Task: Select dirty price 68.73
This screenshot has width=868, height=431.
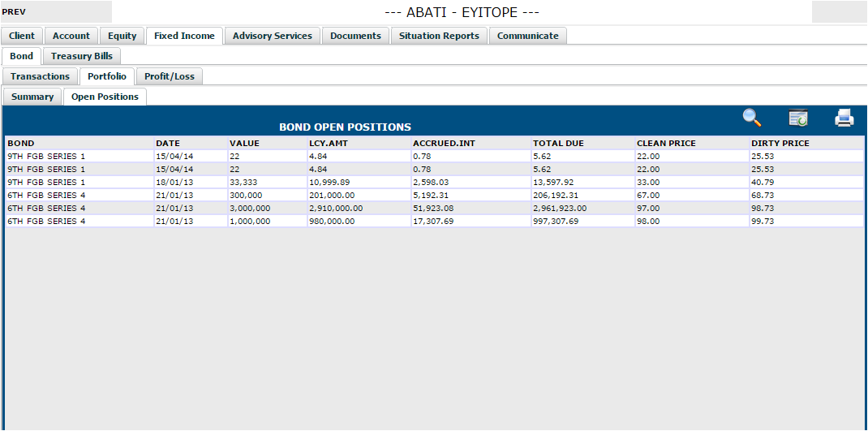Action: tap(806, 195)
